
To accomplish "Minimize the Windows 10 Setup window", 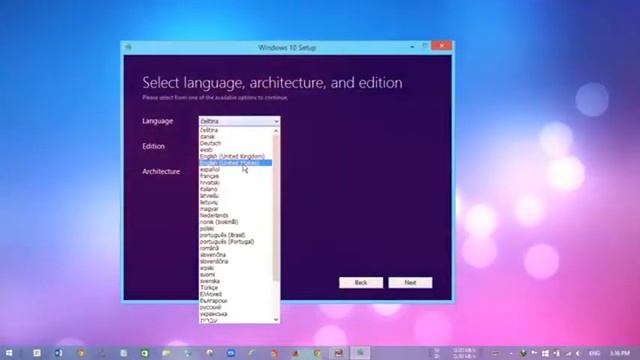I will point(412,47).
